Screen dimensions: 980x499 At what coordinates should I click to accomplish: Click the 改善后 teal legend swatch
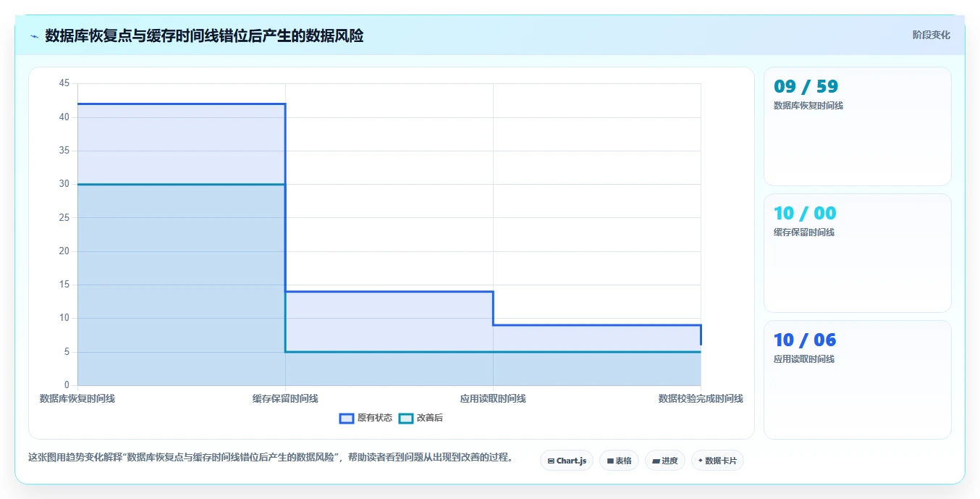pos(406,418)
